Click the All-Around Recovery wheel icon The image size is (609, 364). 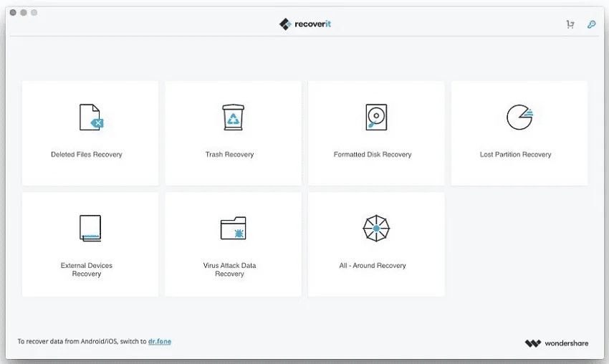point(376,228)
